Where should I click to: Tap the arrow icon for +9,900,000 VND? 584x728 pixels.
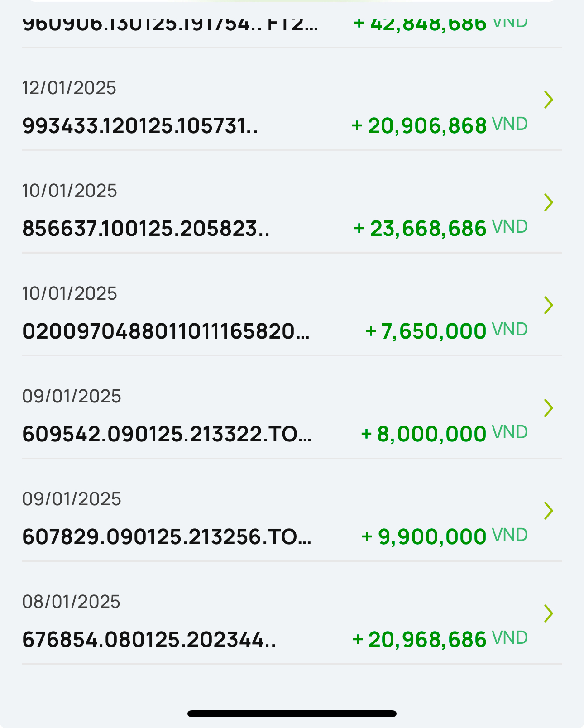pyautogui.click(x=548, y=511)
